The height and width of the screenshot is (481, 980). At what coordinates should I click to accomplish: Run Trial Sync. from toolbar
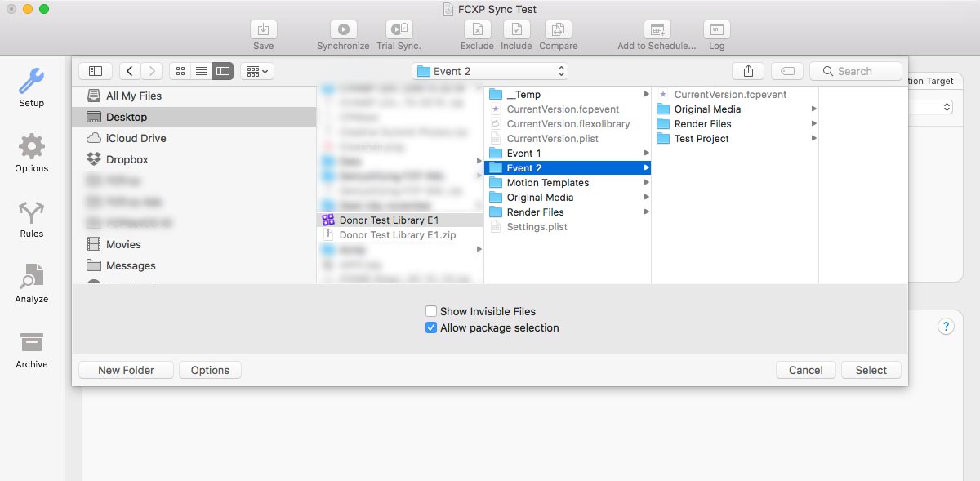(399, 29)
